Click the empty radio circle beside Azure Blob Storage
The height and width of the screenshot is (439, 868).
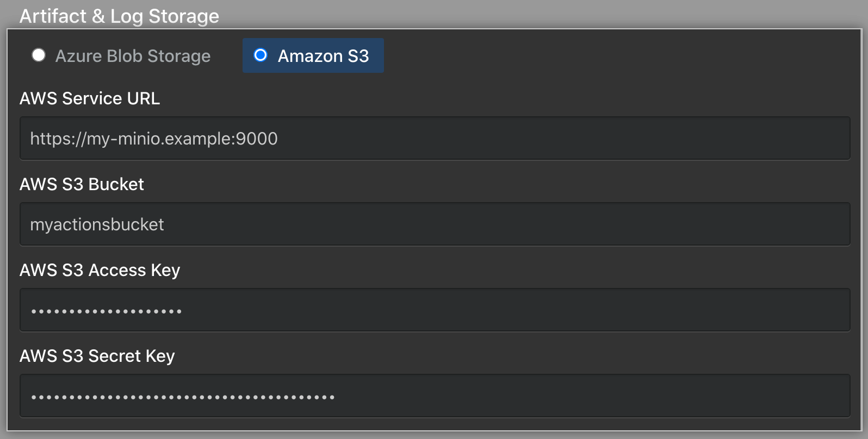click(x=39, y=55)
